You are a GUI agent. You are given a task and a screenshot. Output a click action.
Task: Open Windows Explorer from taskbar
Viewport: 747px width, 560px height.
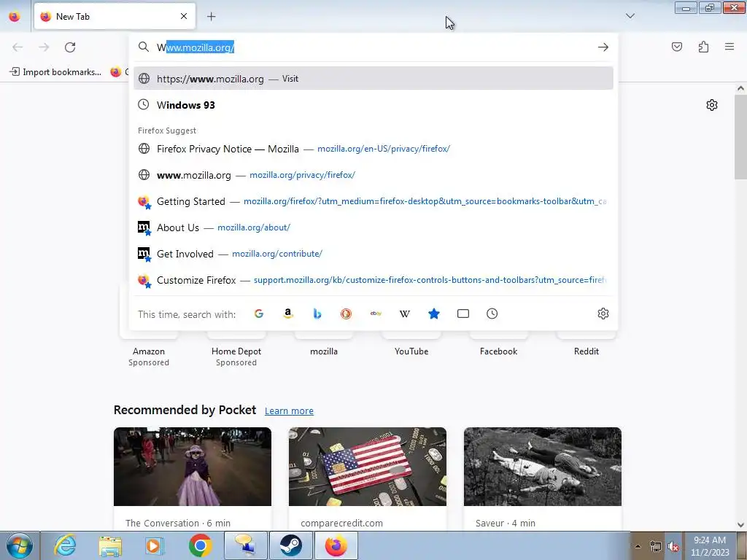click(x=110, y=545)
